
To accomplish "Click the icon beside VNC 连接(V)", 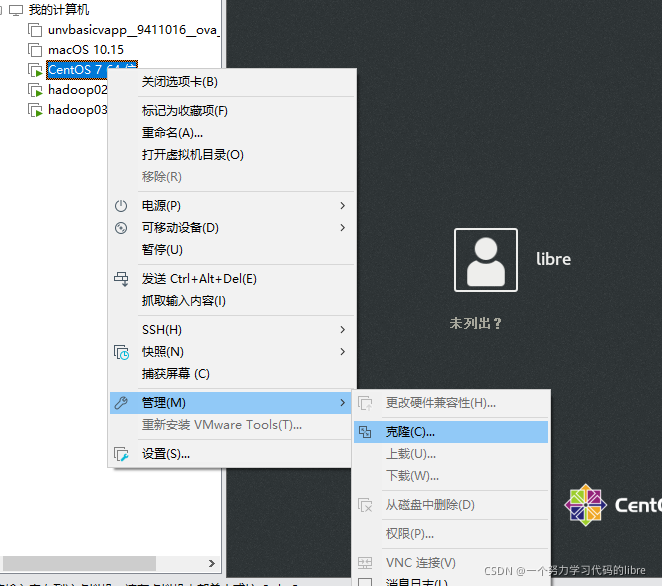I will tap(365, 563).
